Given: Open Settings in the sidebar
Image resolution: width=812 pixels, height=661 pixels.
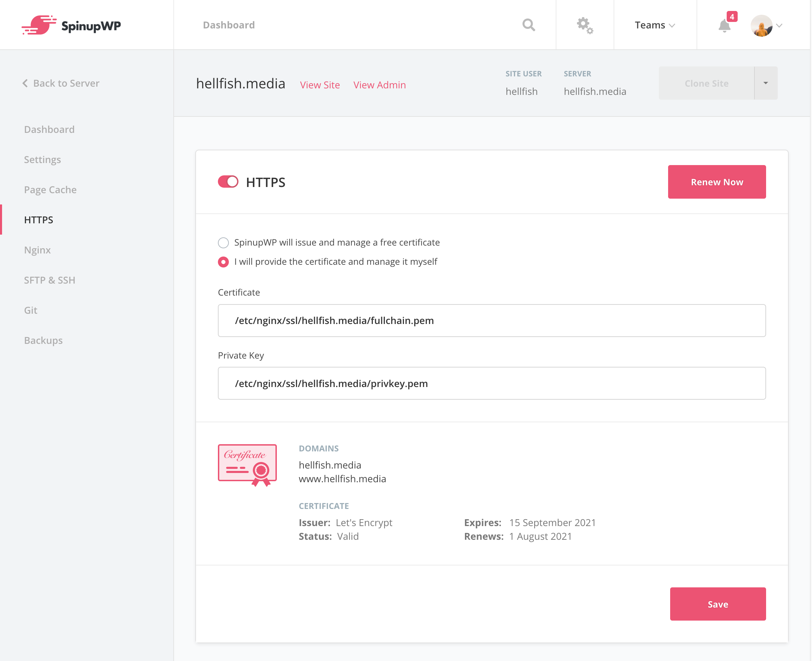Looking at the screenshot, I should coord(42,160).
